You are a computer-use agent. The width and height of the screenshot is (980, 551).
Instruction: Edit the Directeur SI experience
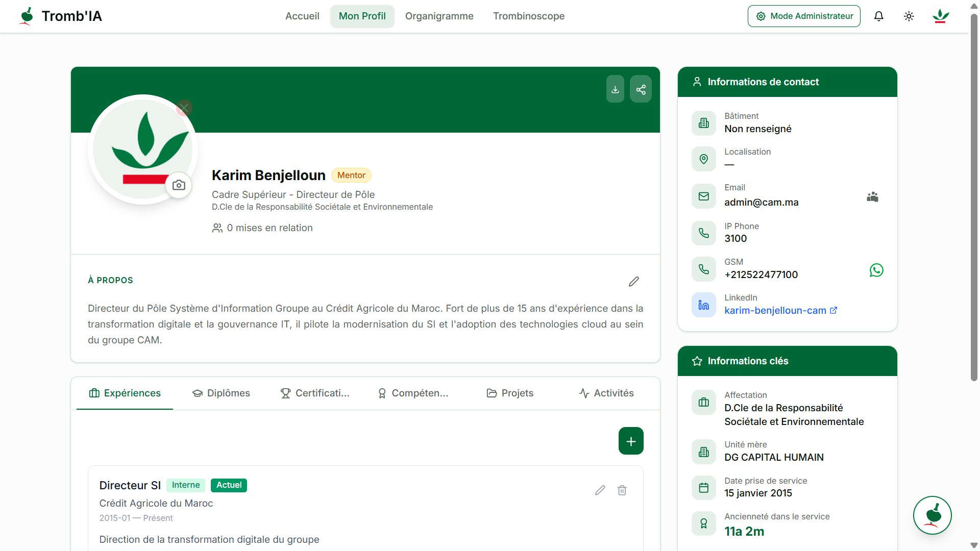point(600,490)
